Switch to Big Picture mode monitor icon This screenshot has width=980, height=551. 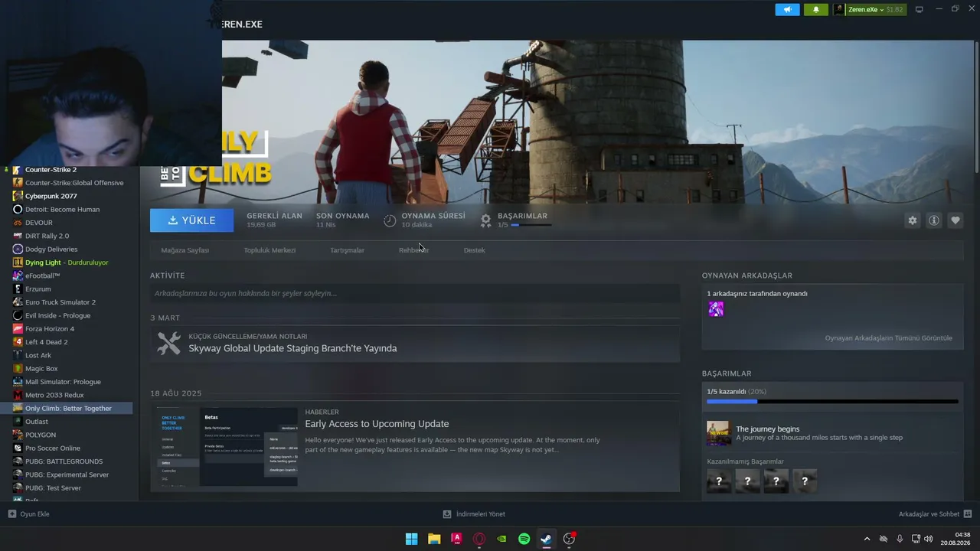(920, 9)
